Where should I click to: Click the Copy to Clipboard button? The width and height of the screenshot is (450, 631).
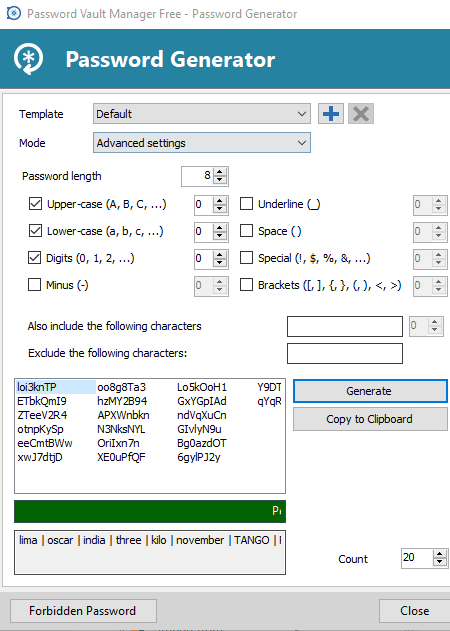click(x=370, y=419)
